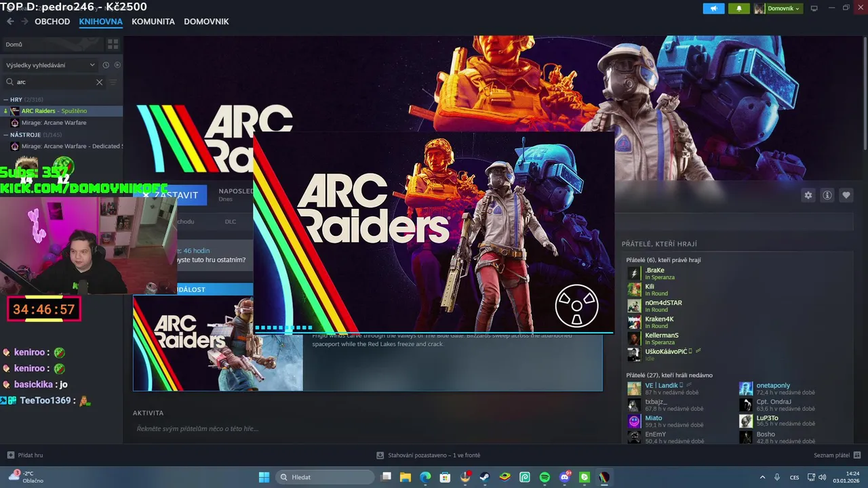Screen dimensions: 868x488
Task: Open Discord from taskbar
Action: tap(565, 477)
